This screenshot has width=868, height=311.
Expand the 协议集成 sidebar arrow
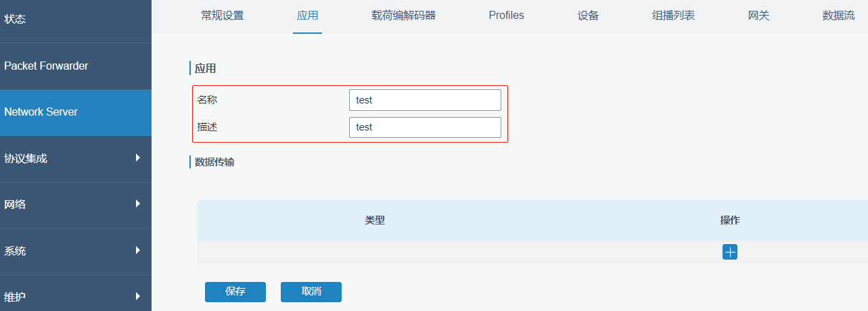pos(138,158)
